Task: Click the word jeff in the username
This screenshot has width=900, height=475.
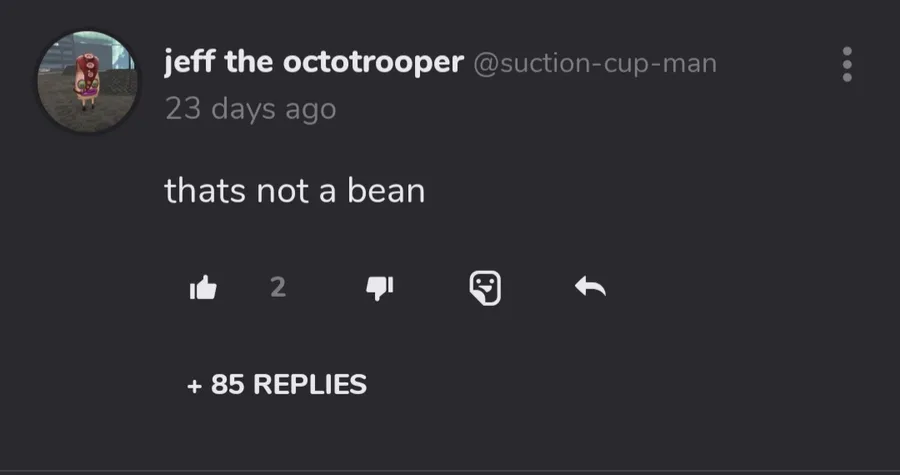Action: tap(190, 63)
